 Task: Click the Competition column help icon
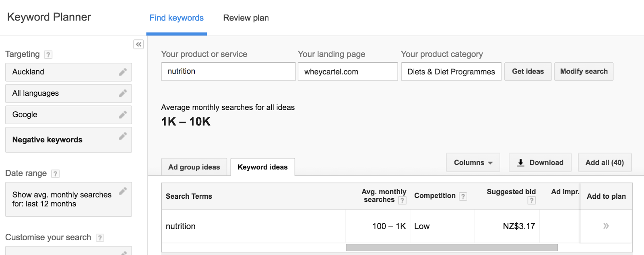[463, 196]
